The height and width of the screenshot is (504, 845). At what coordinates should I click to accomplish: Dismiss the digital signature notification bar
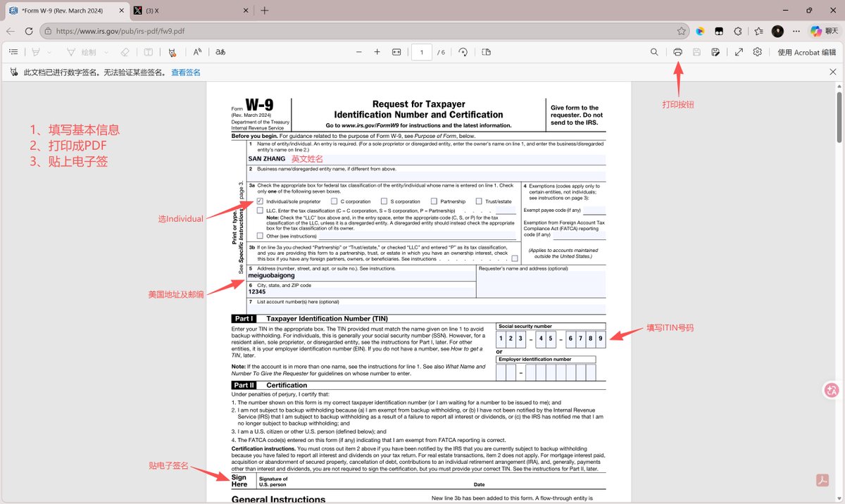pos(833,73)
